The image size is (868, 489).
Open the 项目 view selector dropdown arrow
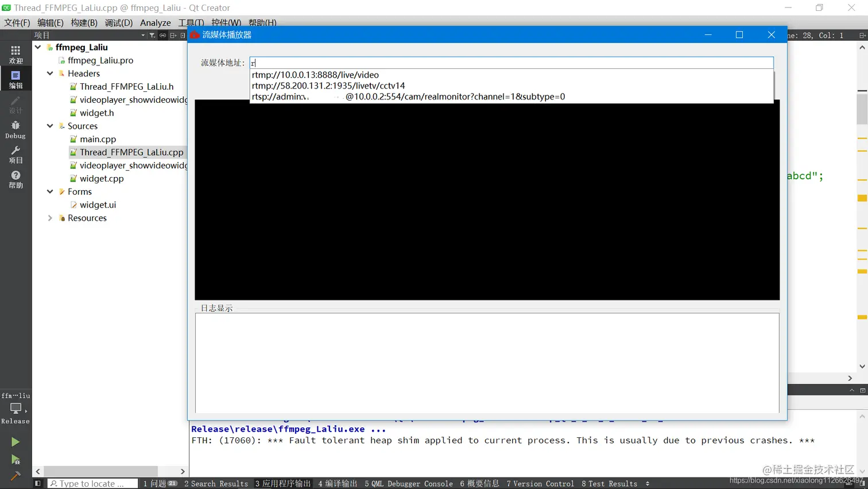click(143, 36)
